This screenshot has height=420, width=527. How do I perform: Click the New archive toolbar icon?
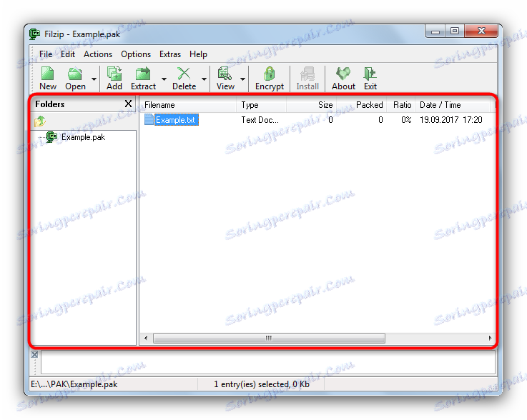(x=47, y=74)
